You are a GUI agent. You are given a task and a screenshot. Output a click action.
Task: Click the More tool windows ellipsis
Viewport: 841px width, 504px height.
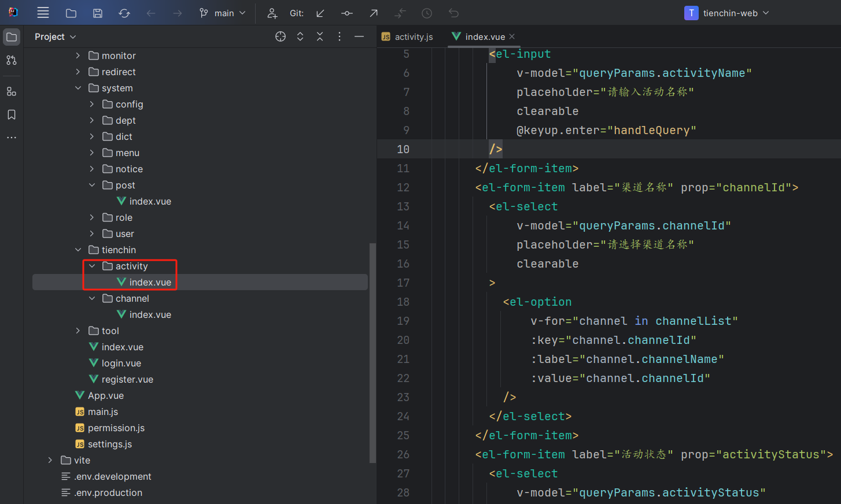12,138
